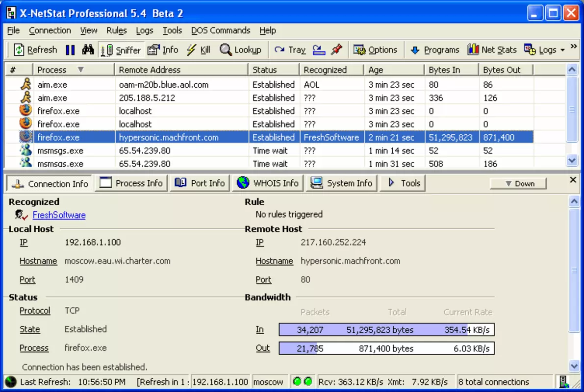
Task: Click the globe icon in the status bar
Action: click(x=11, y=382)
